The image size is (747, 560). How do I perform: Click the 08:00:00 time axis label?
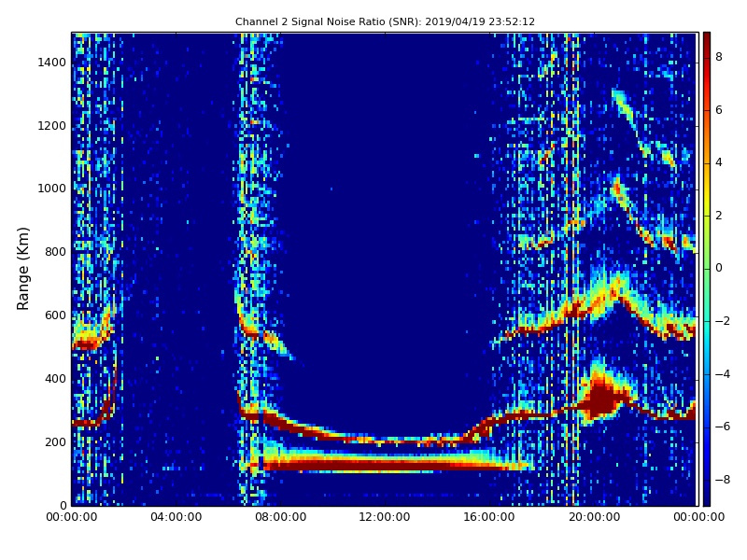pos(281,517)
